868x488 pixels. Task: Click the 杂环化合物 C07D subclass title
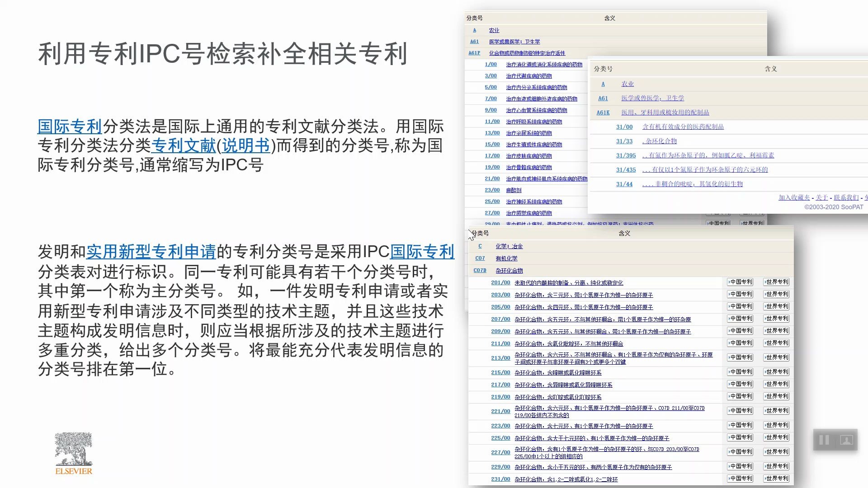[509, 271]
